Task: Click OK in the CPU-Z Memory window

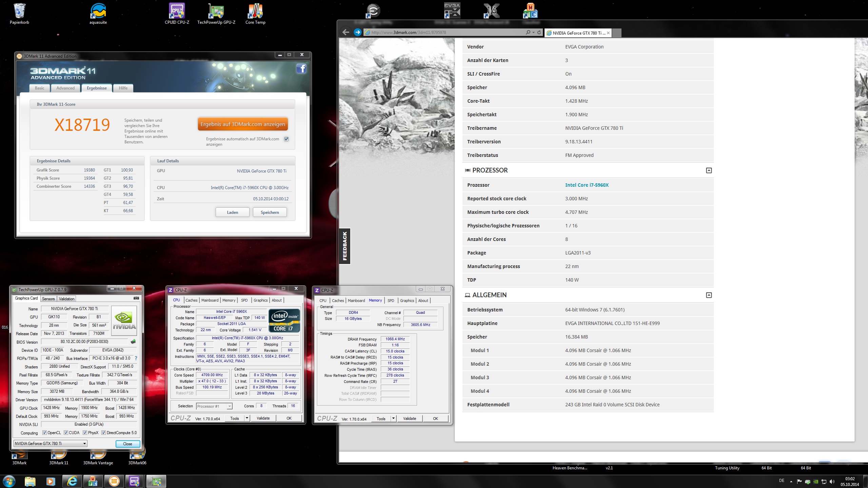Action: (435, 419)
